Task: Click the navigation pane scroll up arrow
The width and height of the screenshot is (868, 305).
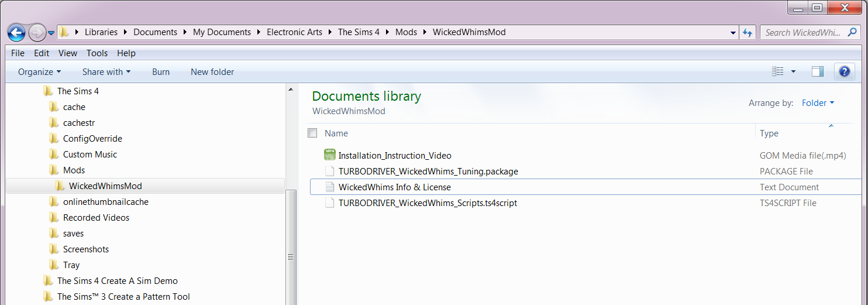Action: point(291,90)
